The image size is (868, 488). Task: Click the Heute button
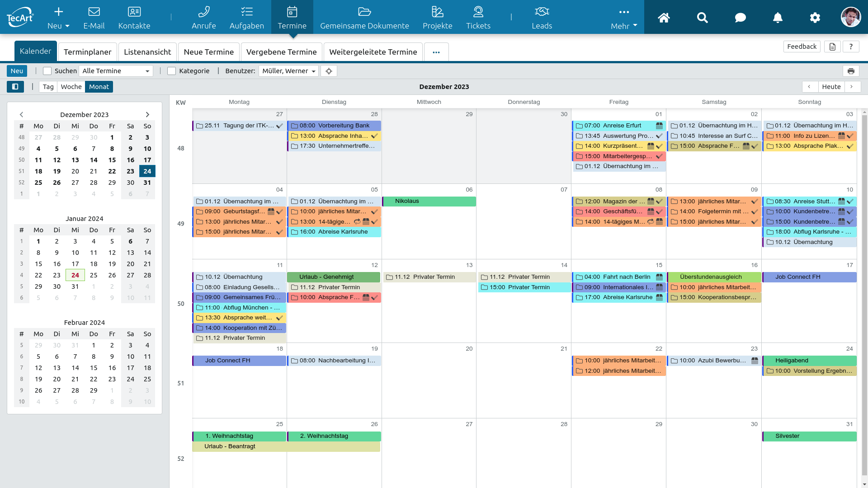coord(831,87)
